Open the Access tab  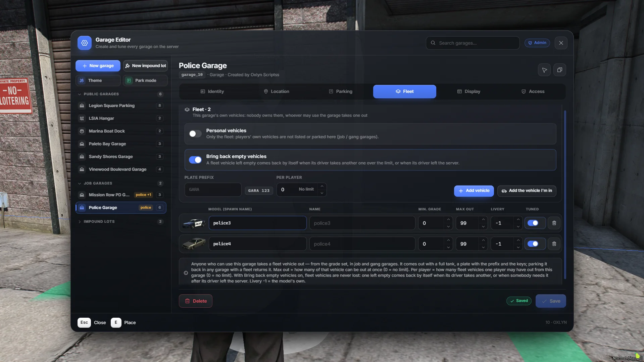pos(533,92)
